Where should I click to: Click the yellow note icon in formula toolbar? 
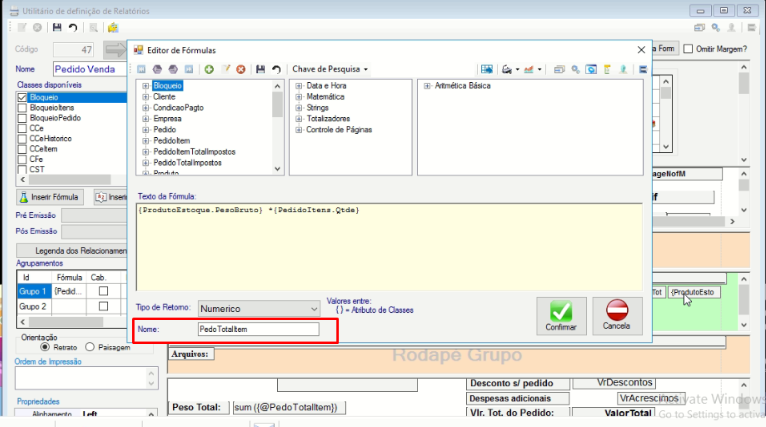point(607,69)
